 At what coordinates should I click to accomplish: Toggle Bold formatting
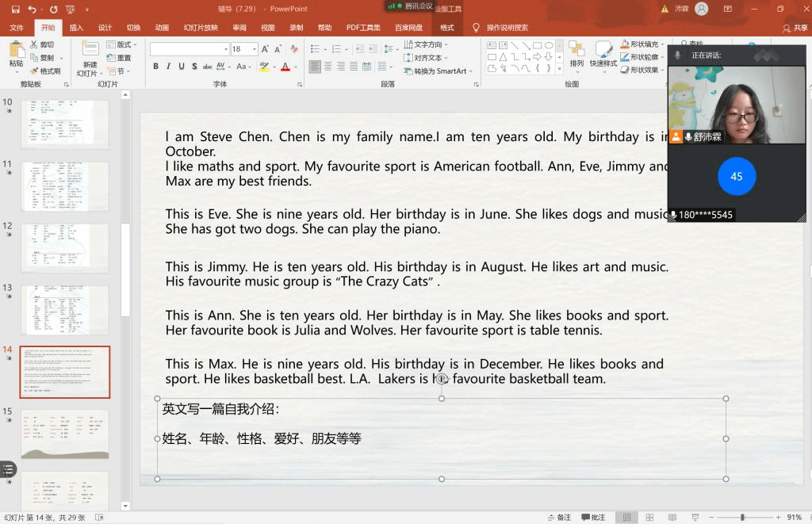pyautogui.click(x=156, y=67)
